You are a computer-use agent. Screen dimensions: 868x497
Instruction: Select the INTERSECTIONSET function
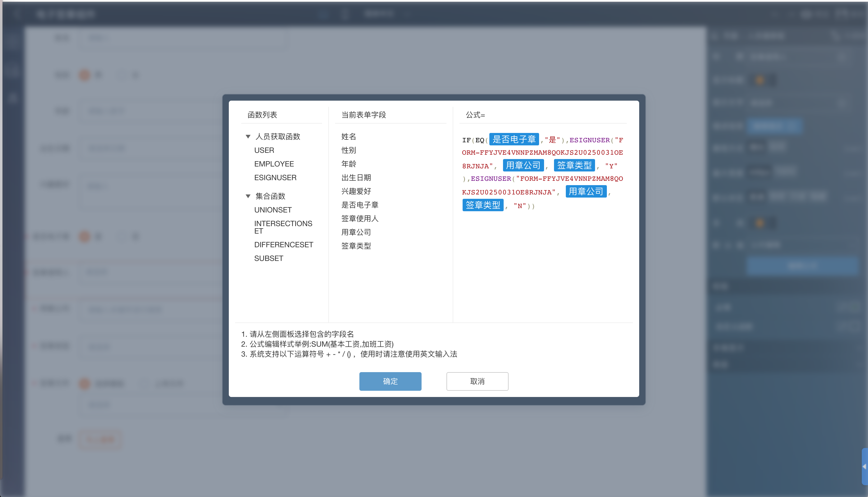click(x=283, y=227)
